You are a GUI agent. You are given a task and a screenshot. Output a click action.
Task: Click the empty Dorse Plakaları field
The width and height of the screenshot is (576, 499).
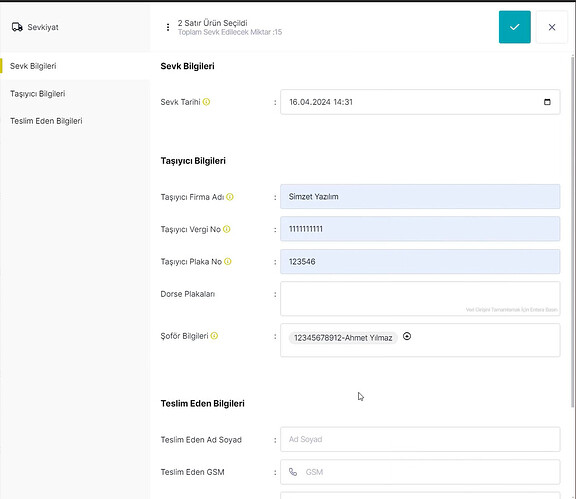tap(420, 299)
